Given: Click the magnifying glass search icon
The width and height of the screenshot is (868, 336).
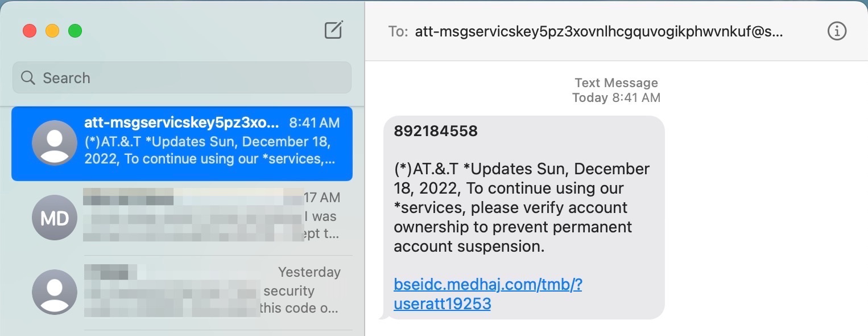Looking at the screenshot, I should [x=28, y=77].
